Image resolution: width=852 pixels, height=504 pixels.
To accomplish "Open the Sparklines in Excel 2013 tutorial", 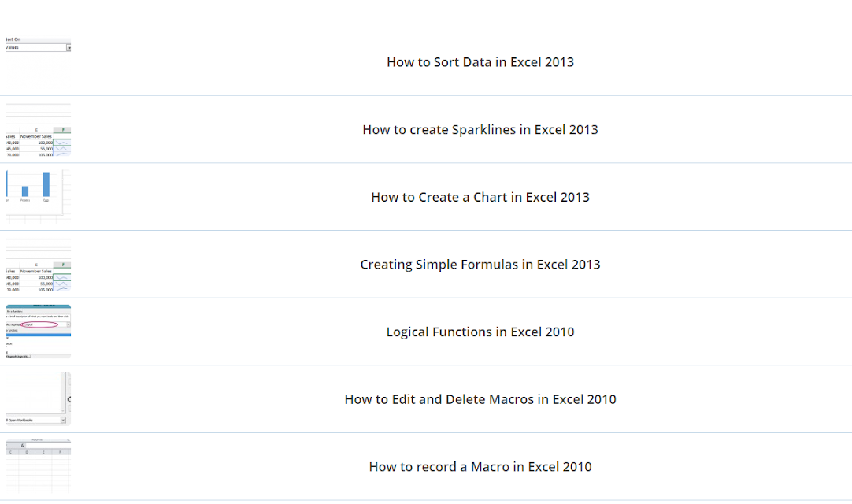I will (480, 130).
